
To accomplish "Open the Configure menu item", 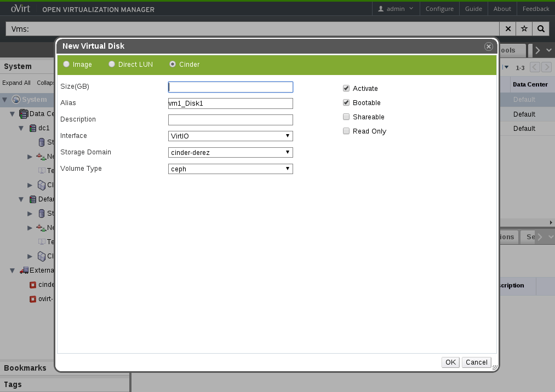I will 439,9.
